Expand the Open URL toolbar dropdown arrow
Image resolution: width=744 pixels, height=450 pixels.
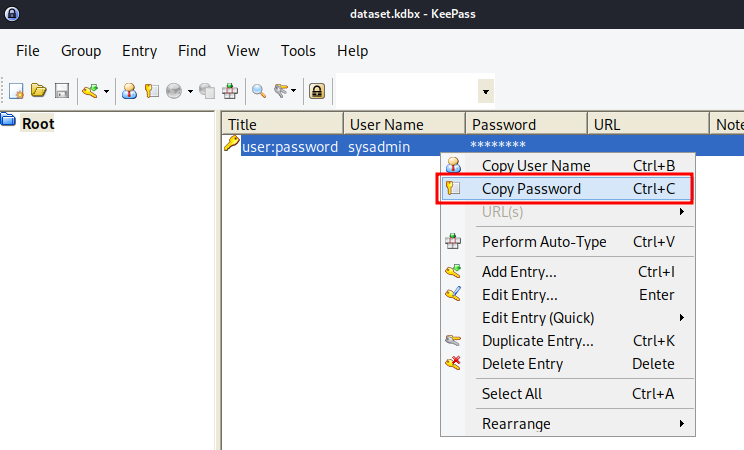tap(190, 91)
